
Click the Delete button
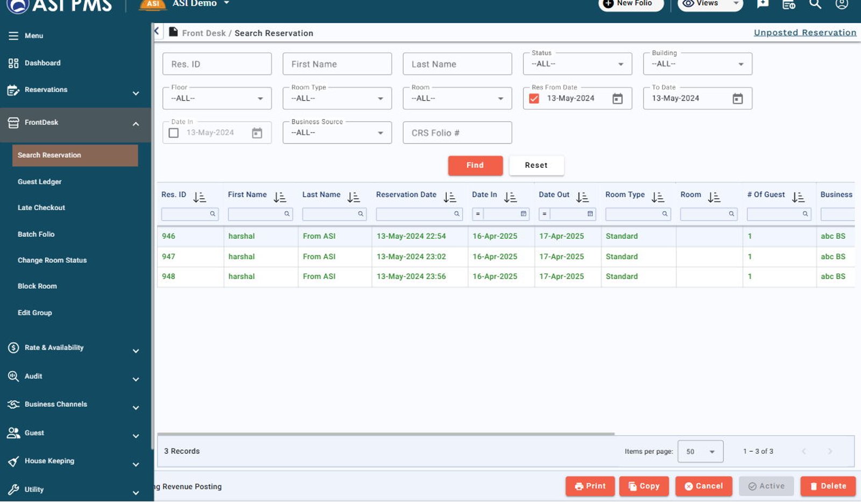tap(828, 487)
